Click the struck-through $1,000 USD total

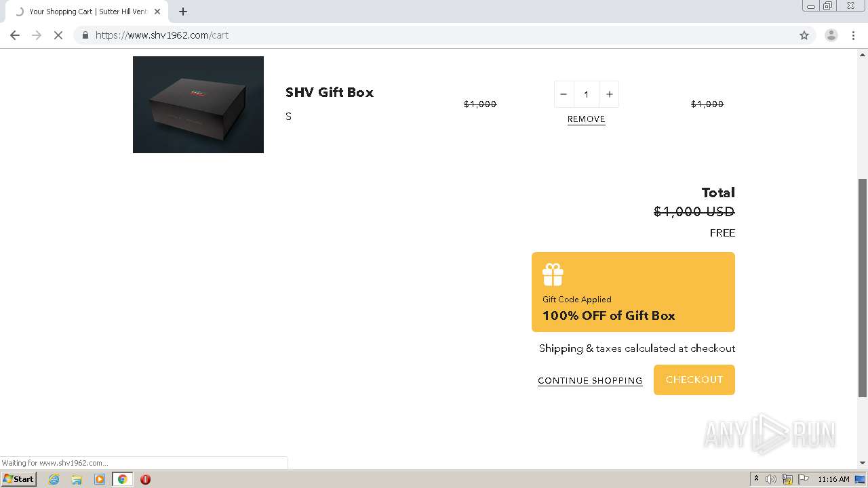pos(694,211)
